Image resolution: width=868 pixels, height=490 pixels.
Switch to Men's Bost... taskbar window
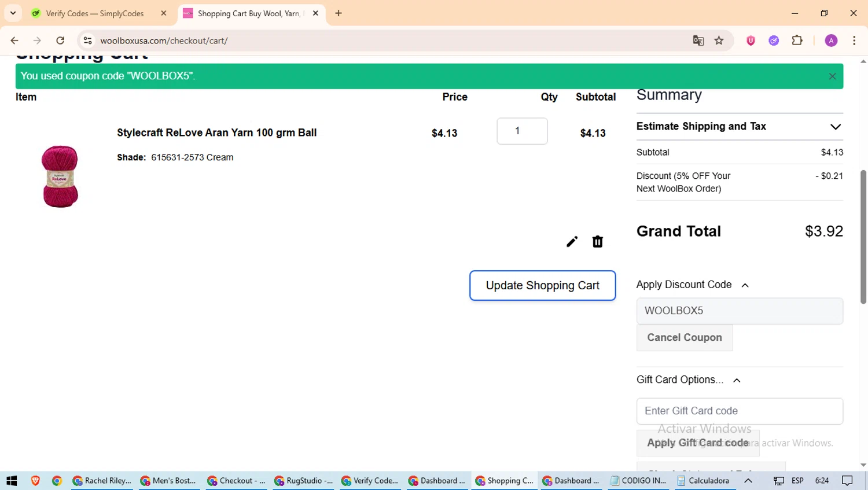(169, 481)
